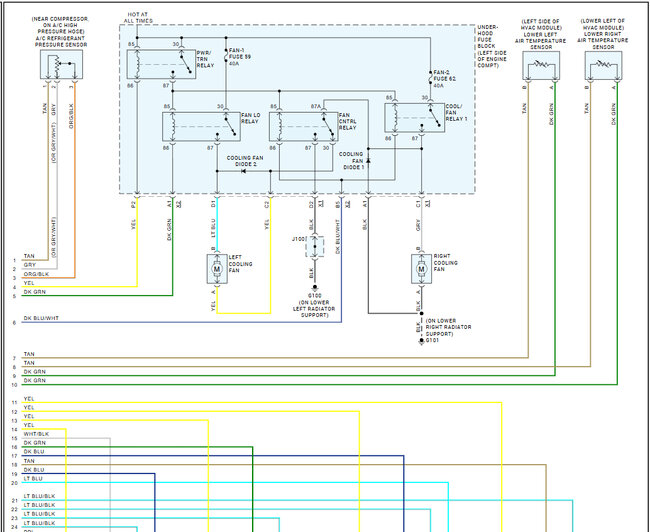The image size is (650, 532).
Task: Click the FAN-2 fuse 62 symbol
Action: coord(430,78)
